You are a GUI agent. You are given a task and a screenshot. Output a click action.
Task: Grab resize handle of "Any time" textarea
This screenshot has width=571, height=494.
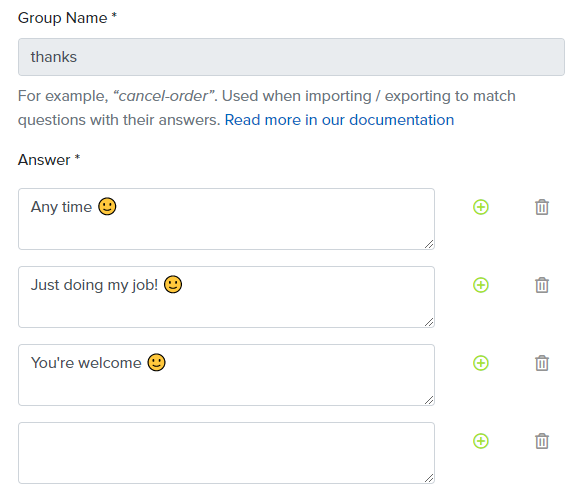429,244
